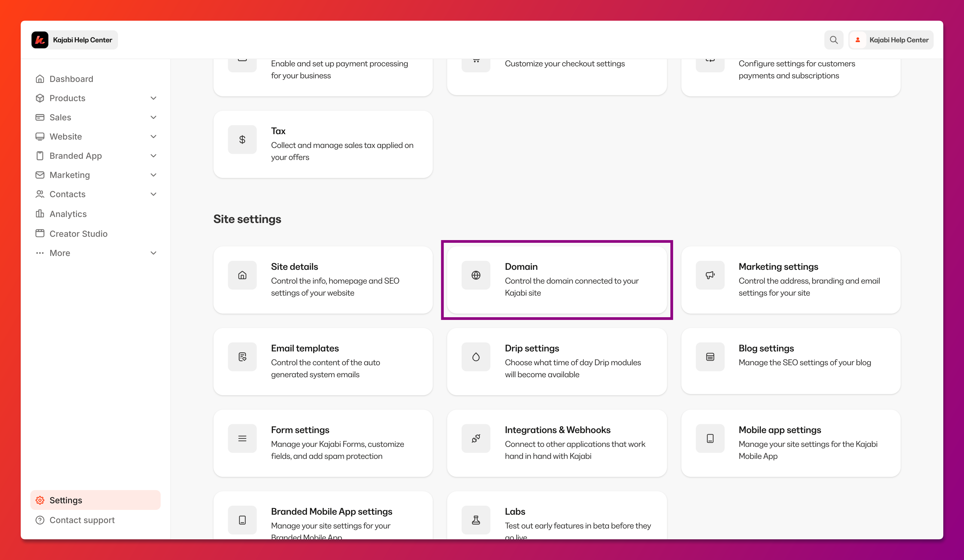Click the Contacts people icon
Viewport: 964px width, 560px height.
pos(40,194)
